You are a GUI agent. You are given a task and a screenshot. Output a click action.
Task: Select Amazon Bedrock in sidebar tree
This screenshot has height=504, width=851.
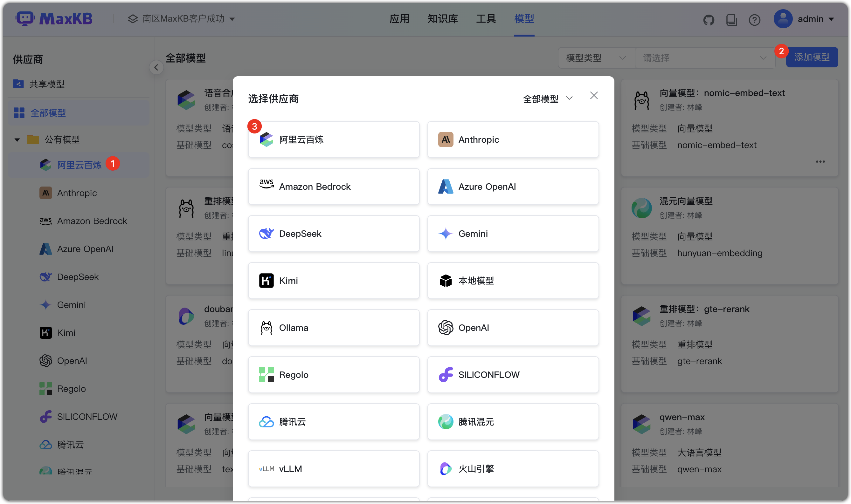pos(78,221)
